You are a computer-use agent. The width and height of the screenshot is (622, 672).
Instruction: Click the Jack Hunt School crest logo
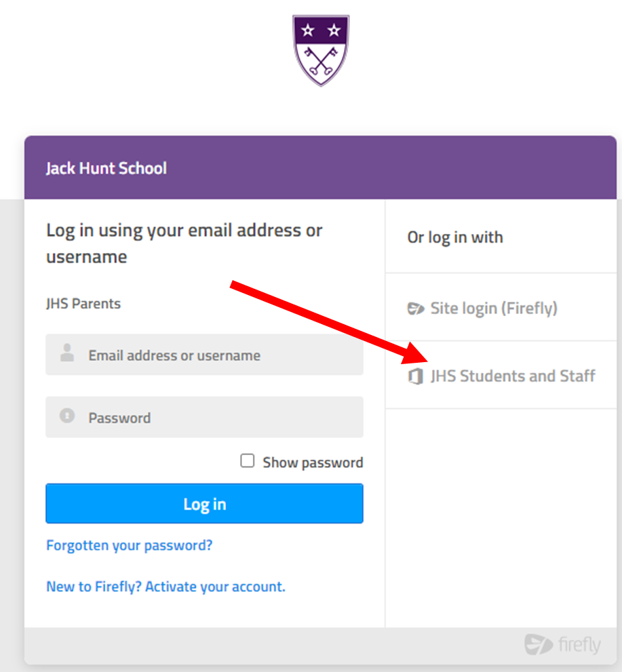(321, 50)
